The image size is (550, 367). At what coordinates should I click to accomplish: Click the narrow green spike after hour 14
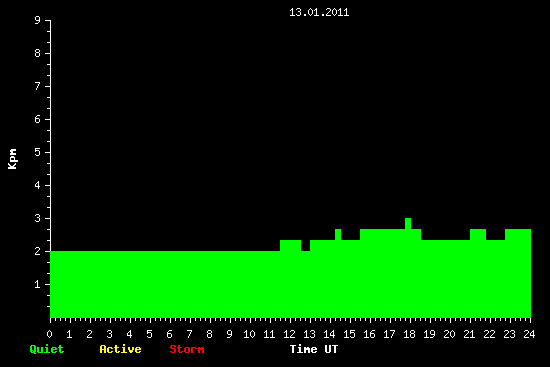tap(338, 234)
